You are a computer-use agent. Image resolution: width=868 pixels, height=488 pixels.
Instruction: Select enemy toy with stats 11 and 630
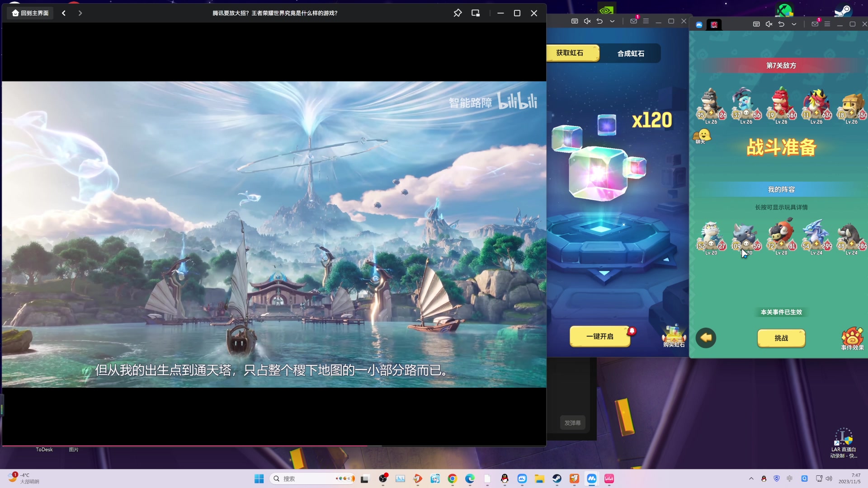816,106
